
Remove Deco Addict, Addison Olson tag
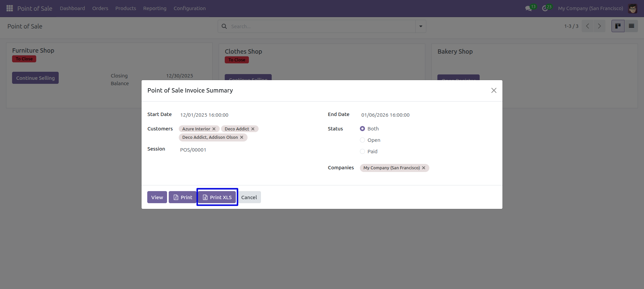[x=241, y=137]
